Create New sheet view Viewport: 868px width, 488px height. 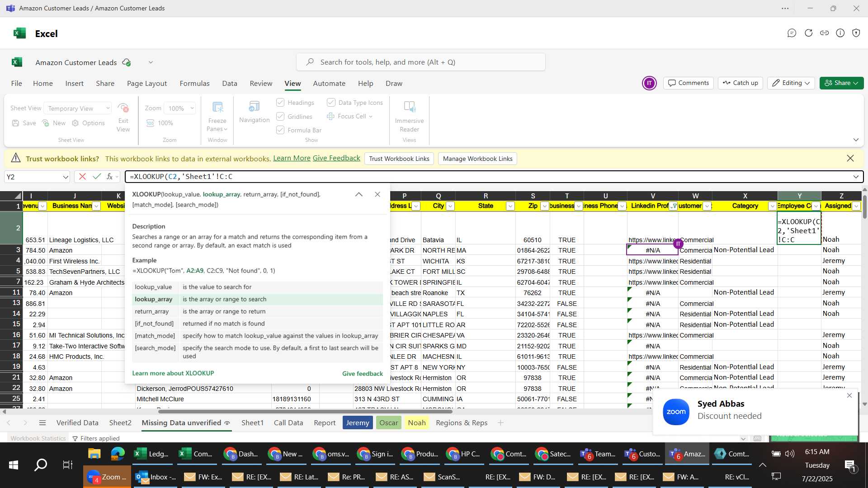click(x=46, y=123)
